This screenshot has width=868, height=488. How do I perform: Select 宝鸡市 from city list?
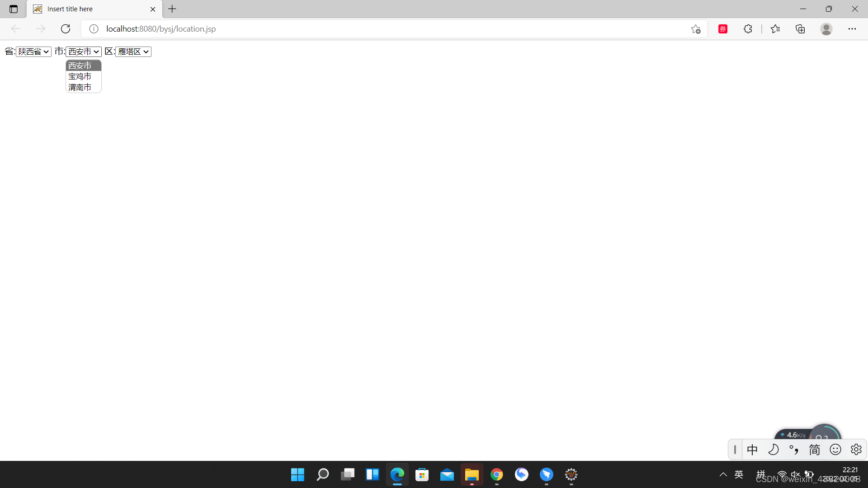click(x=80, y=76)
